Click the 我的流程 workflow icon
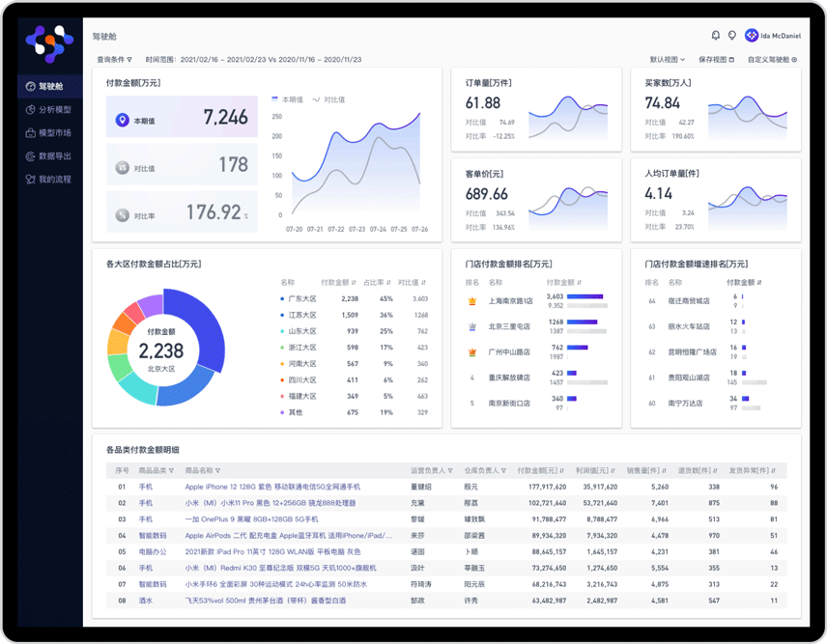The width and height of the screenshot is (827, 644). pyautogui.click(x=31, y=180)
